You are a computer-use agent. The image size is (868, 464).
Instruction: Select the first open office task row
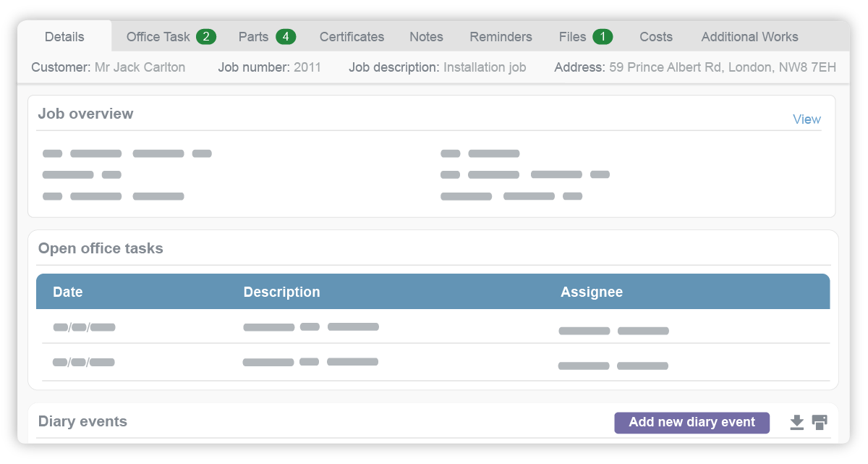click(434, 326)
